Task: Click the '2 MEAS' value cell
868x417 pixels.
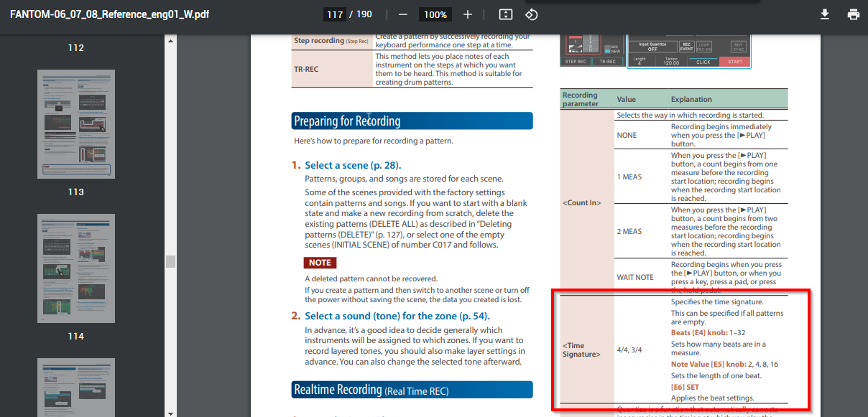Action: 641,231
